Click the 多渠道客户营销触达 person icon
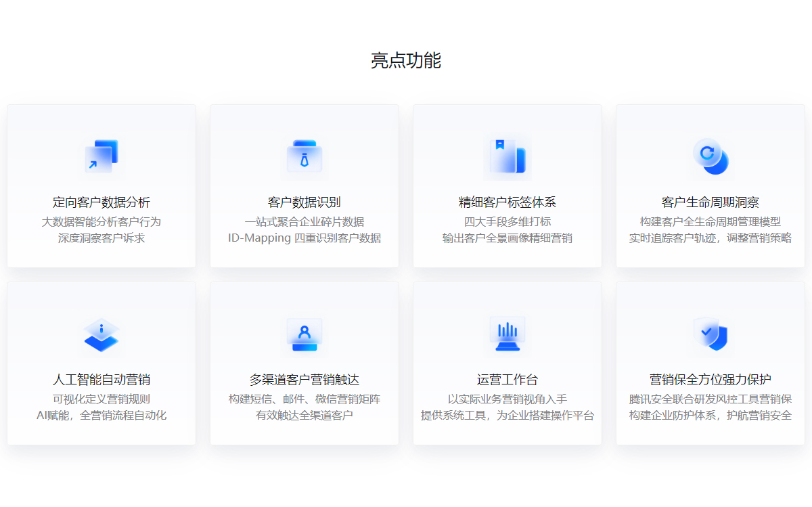Viewport: 812px width, 507px height. point(304,334)
